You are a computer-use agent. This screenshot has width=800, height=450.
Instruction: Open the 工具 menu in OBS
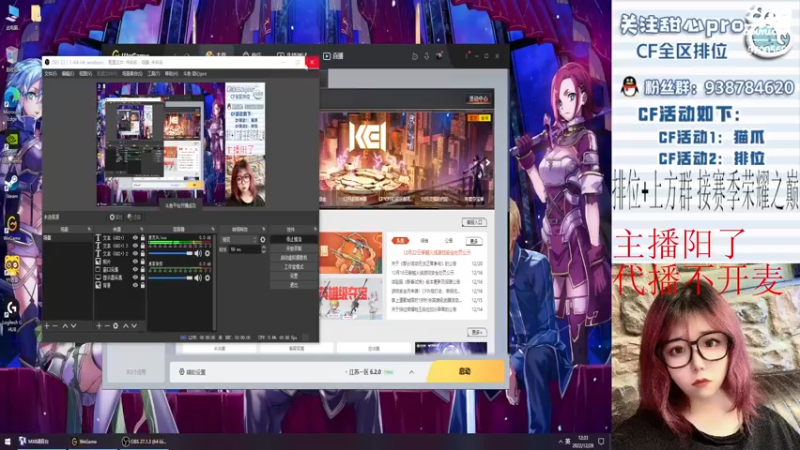click(154, 73)
